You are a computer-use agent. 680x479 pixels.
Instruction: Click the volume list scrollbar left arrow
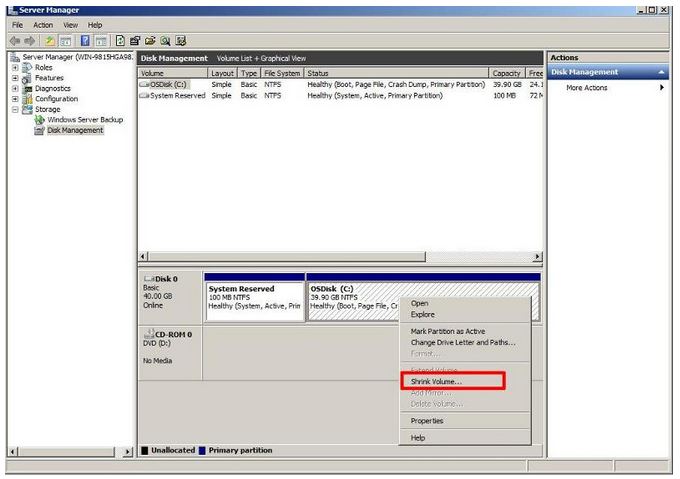pos(143,257)
